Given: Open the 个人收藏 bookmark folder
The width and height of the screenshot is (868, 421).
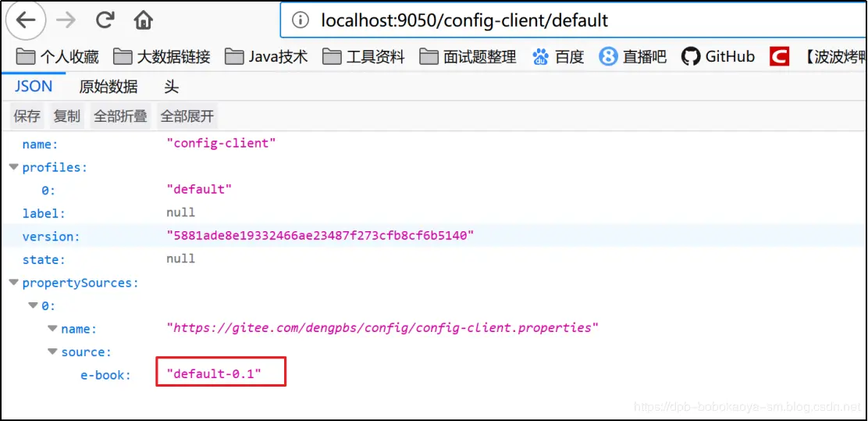Looking at the screenshot, I should [57, 56].
